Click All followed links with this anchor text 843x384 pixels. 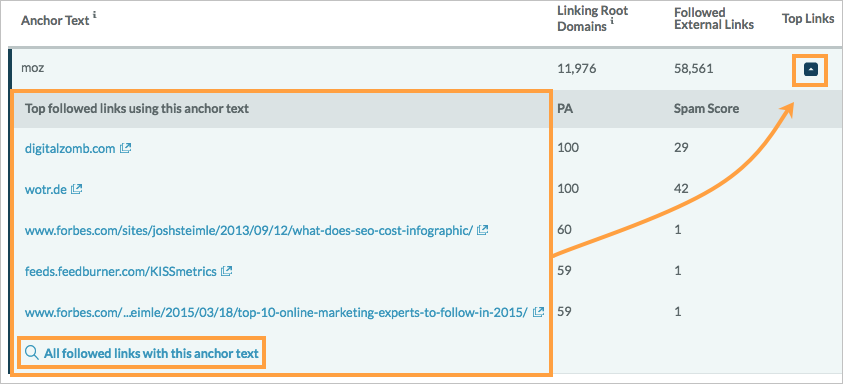[x=152, y=353]
